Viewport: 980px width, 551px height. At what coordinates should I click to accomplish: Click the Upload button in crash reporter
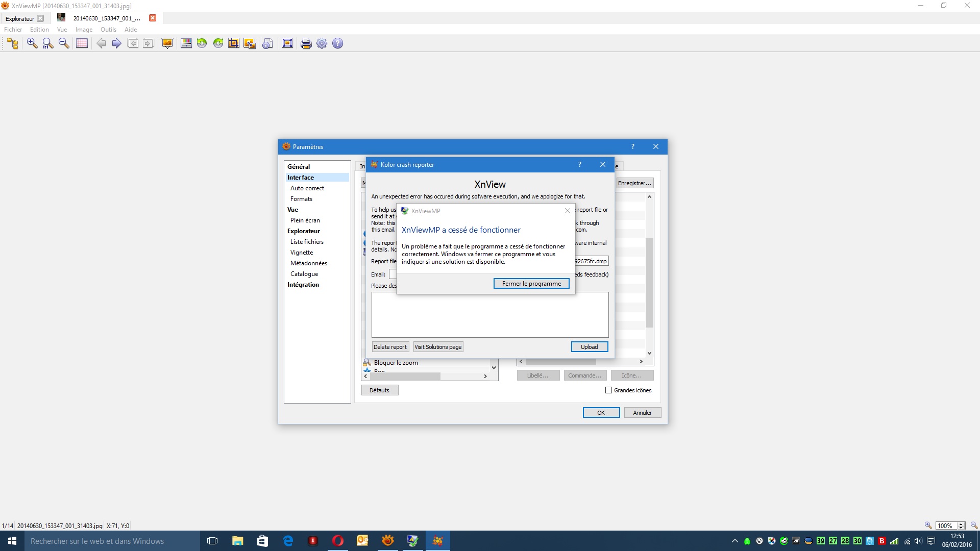pyautogui.click(x=589, y=347)
